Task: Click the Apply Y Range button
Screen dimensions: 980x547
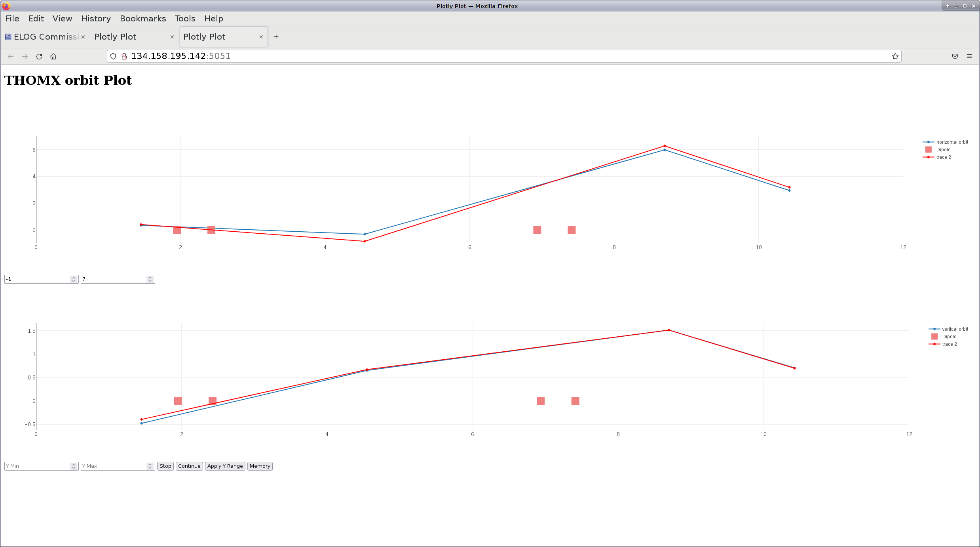Action: (225, 466)
